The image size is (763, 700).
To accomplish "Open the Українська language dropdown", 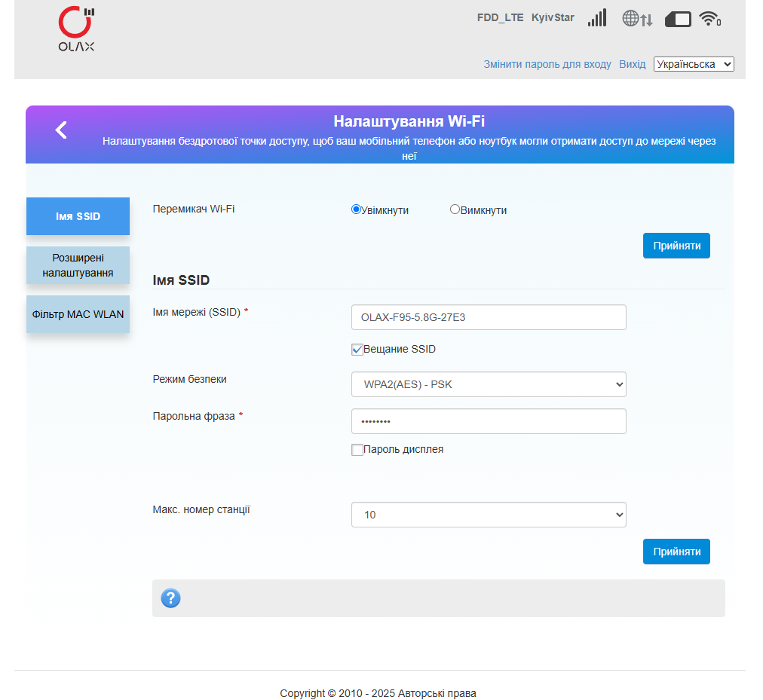I will [x=694, y=64].
